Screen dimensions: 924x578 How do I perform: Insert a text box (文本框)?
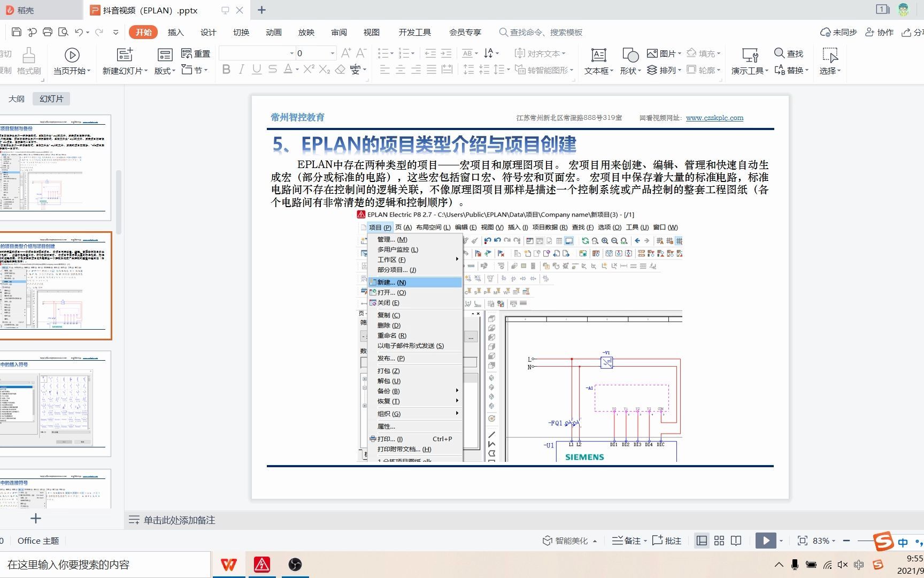(598, 62)
